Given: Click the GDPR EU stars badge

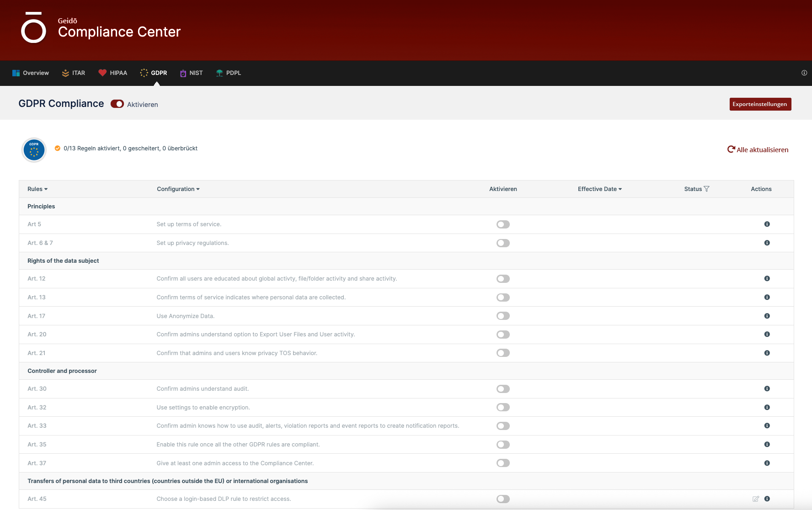Looking at the screenshot, I should (34, 150).
